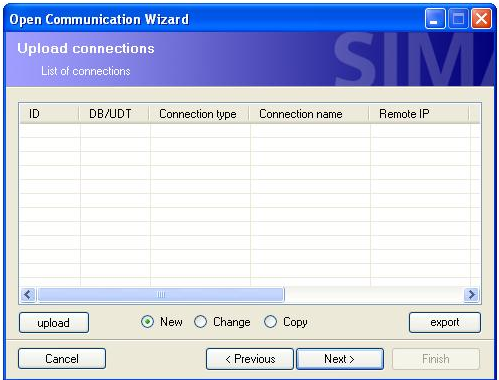Go back with Previous button
Viewport: 499px width, 380px height.
pyautogui.click(x=250, y=359)
